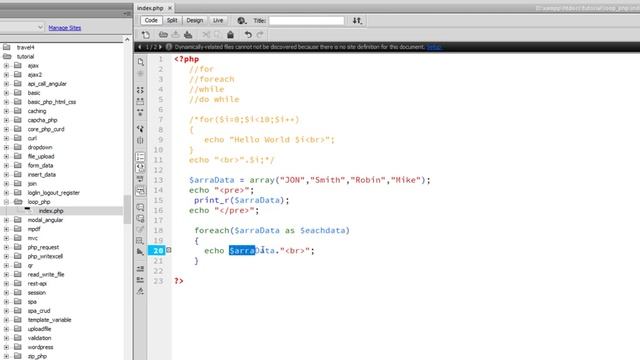Click Indent Code icon
This screenshot has width=640, height=360.
pyautogui.click(x=140, y=269)
